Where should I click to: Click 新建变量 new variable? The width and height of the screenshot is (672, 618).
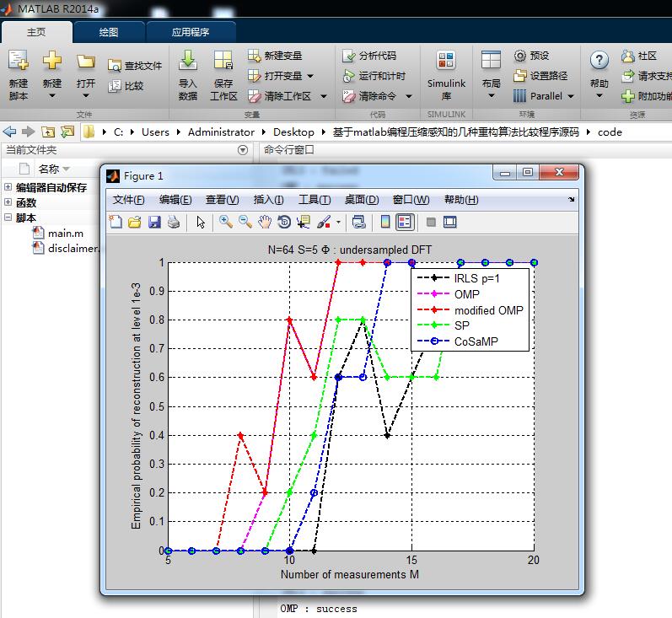coord(275,56)
